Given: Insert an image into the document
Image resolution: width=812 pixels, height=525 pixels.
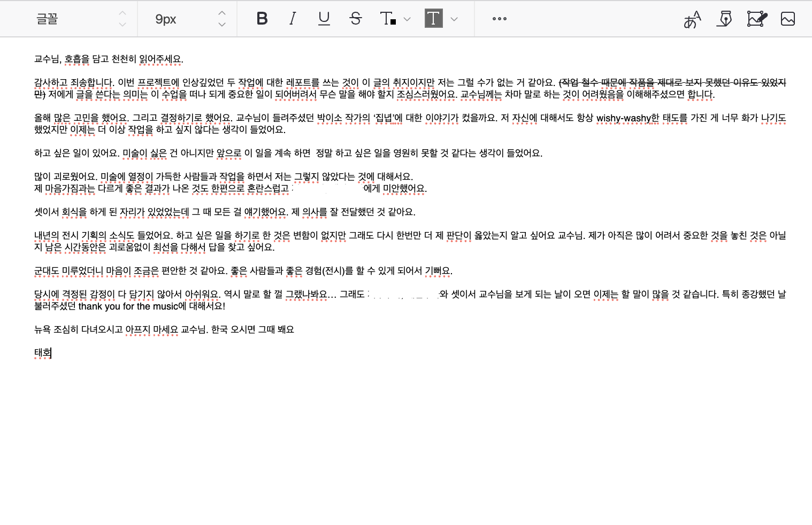Looking at the screenshot, I should click(x=787, y=19).
